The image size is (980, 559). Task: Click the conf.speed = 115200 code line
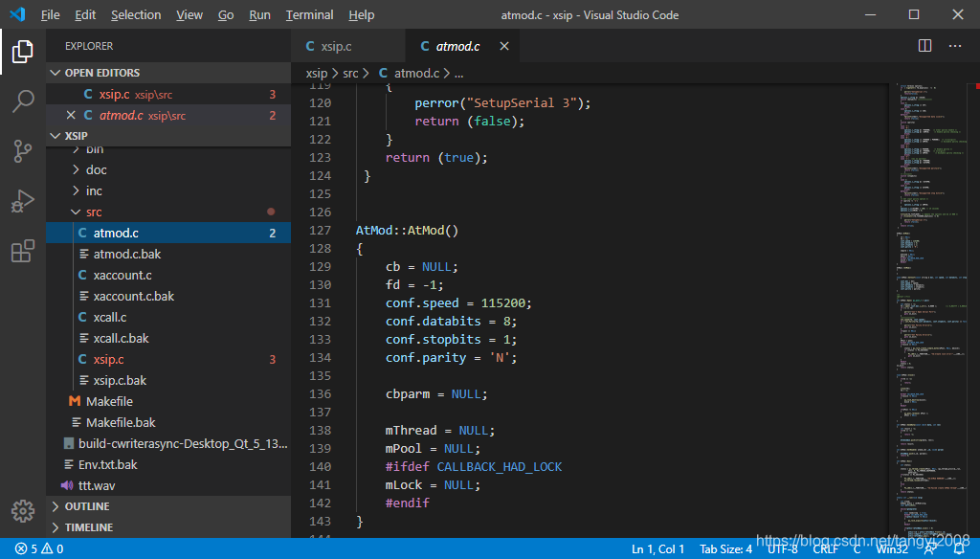458,303
